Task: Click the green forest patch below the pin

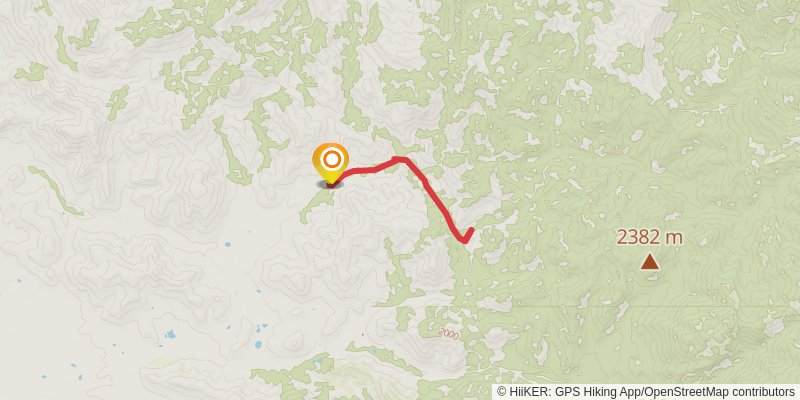Action: (316, 204)
